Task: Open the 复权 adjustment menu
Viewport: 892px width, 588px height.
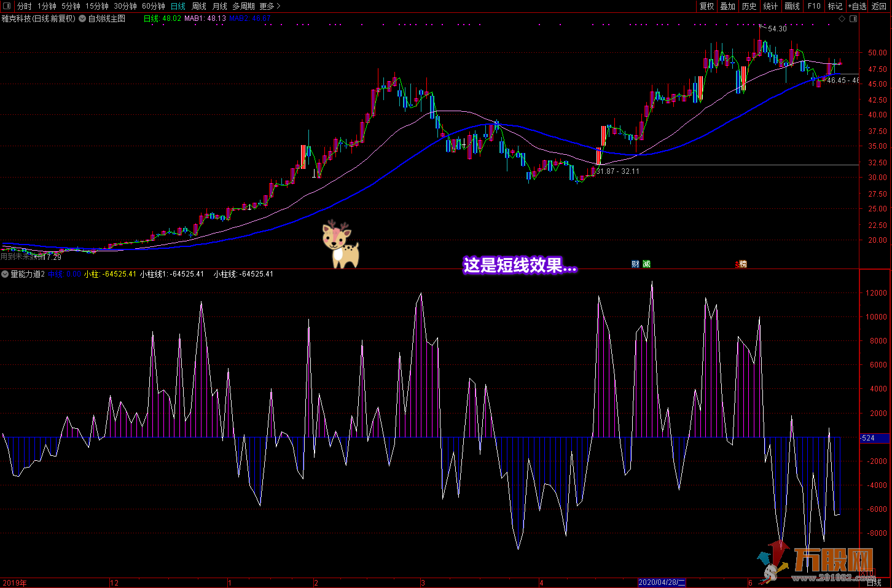Action: [x=707, y=6]
